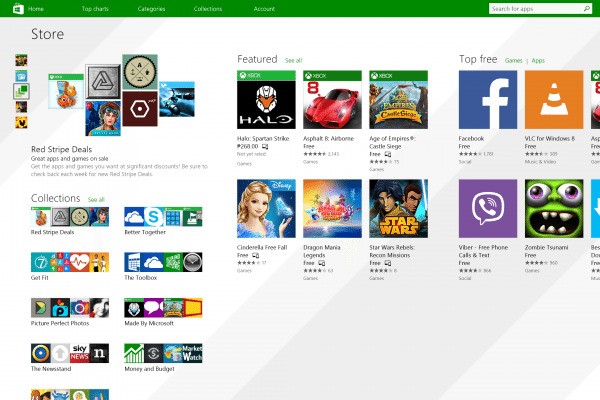Click See all next to Featured
The image size is (600, 400).
[x=293, y=60]
